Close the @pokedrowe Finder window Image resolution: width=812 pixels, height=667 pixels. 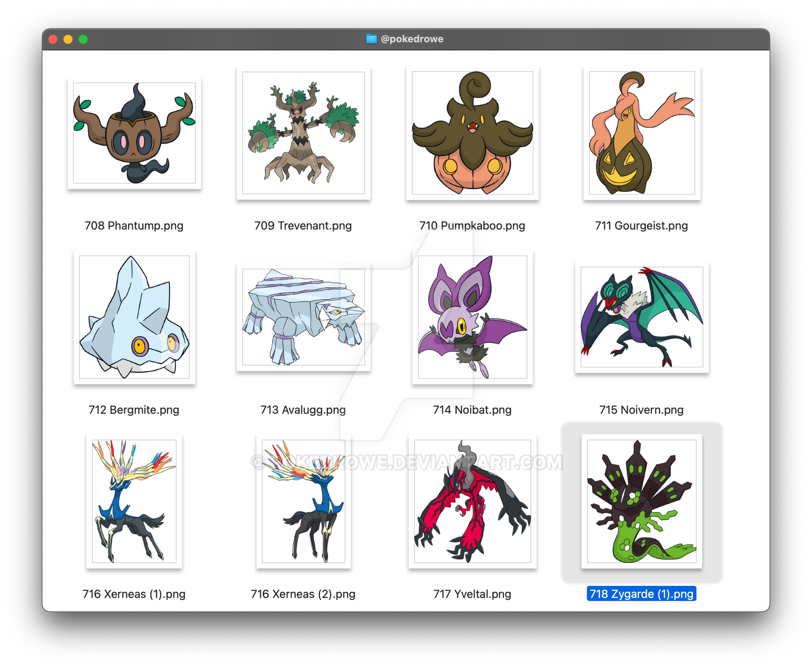pos(53,39)
